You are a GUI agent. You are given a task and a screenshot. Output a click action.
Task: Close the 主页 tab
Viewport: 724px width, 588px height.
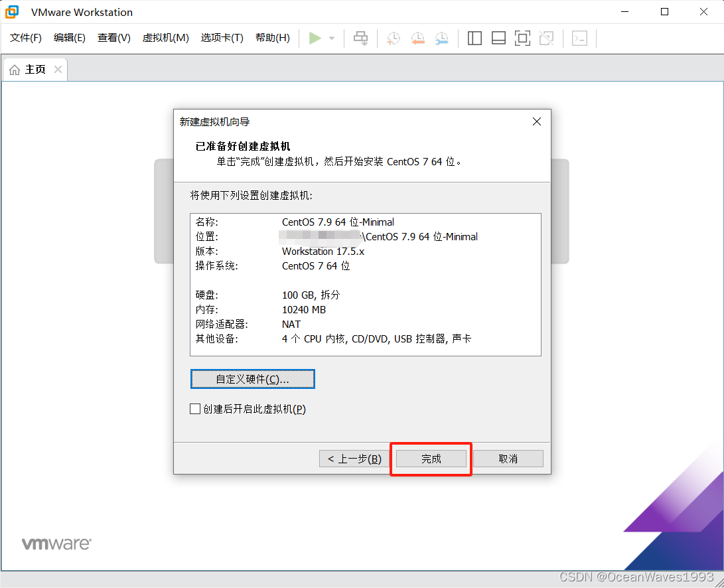click(x=58, y=69)
